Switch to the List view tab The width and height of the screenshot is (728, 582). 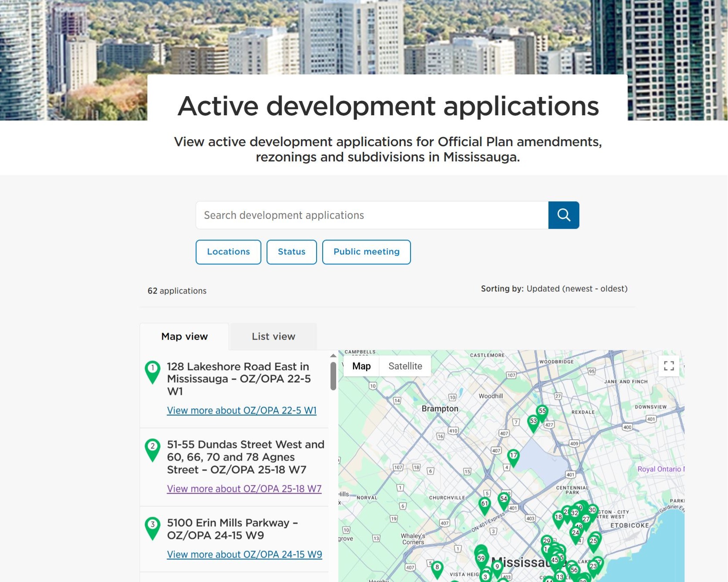pyautogui.click(x=274, y=336)
